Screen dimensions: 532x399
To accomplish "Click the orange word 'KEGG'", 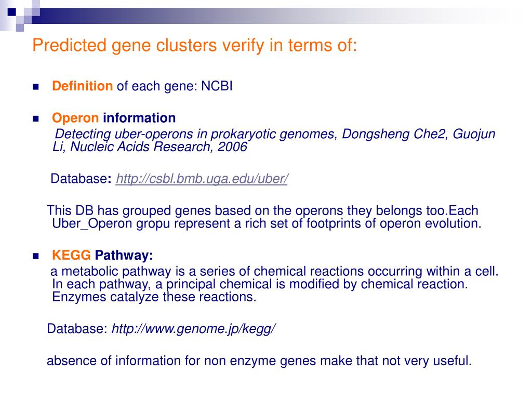I will (x=71, y=255).
